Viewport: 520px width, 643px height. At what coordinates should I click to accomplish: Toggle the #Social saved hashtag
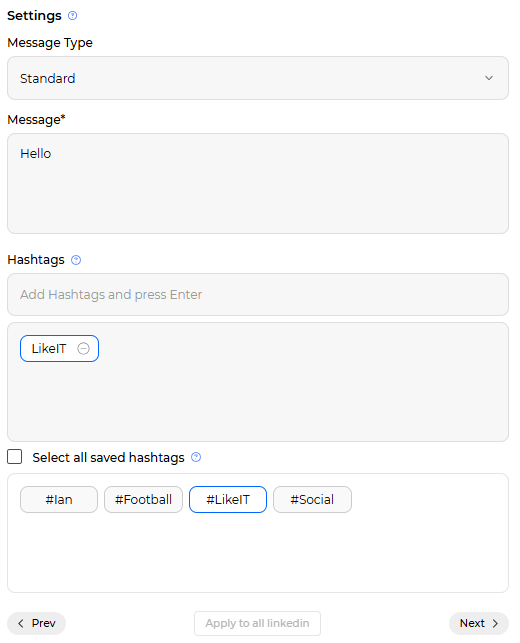click(x=312, y=499)
